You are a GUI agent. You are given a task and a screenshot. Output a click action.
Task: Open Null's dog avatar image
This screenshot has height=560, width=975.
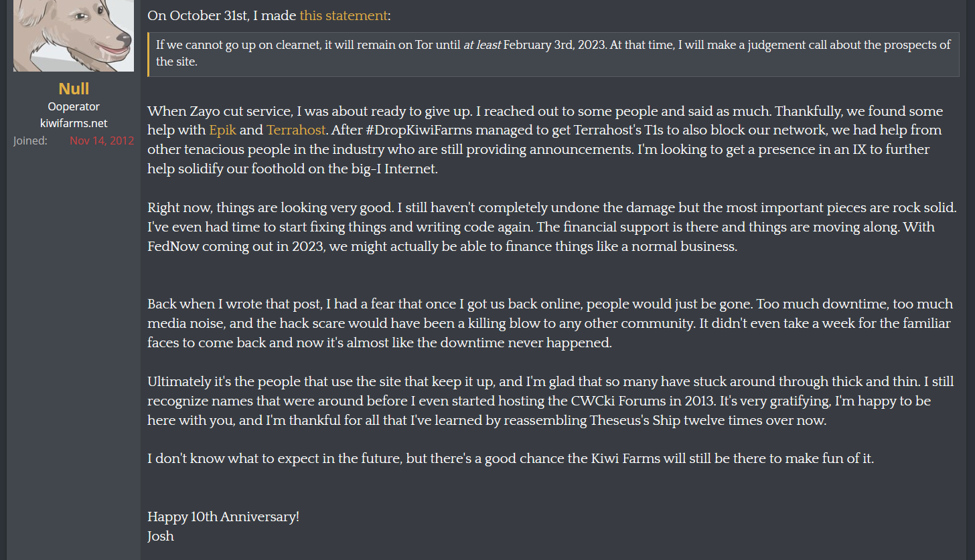[74, 35]
